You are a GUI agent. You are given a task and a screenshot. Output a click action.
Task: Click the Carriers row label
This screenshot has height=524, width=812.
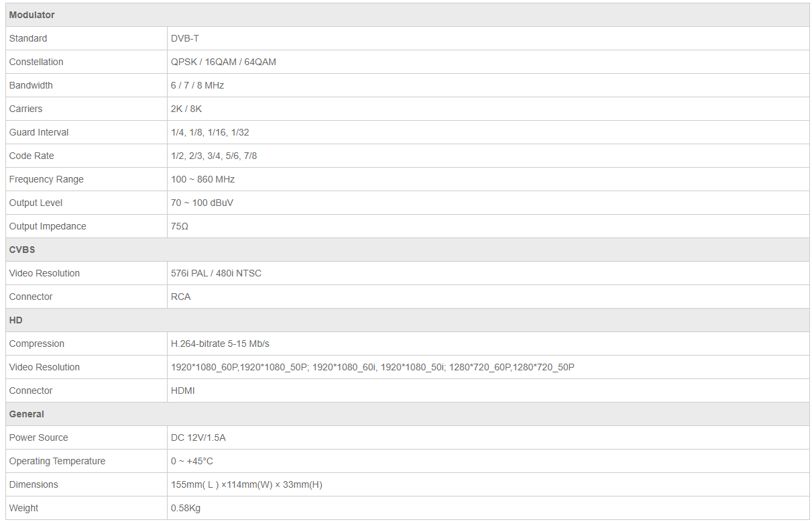25,109
